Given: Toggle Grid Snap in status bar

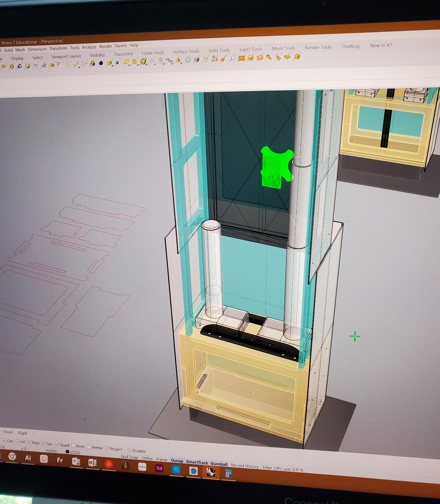Looking at the screenshot, I should [129, 457].
